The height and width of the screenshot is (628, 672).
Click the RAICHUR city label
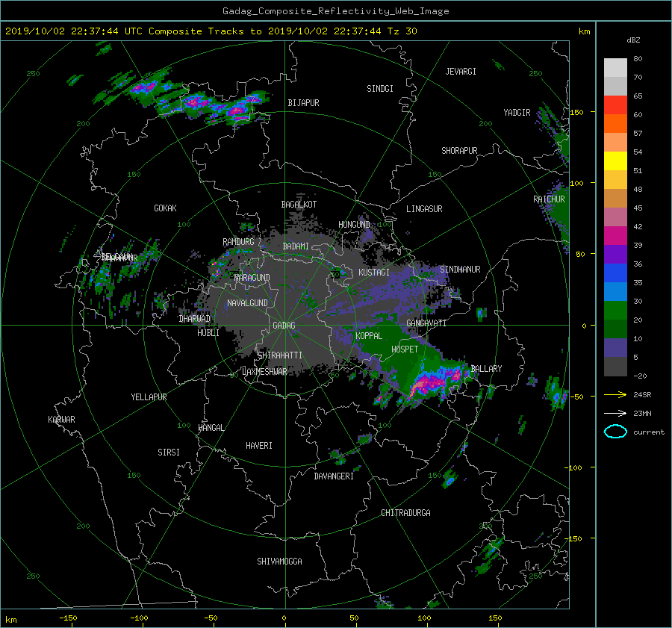[549, 199]
